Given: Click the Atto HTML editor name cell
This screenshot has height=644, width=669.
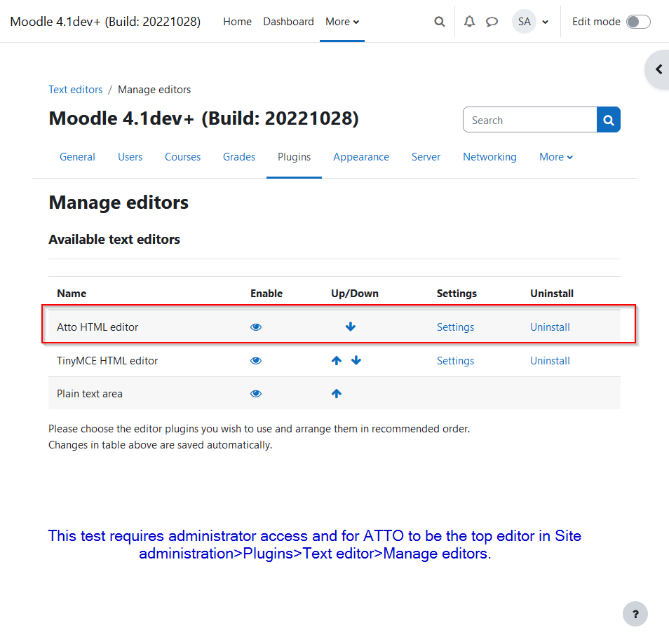Looking at the screenshot, I should click(x=97, y=327).
